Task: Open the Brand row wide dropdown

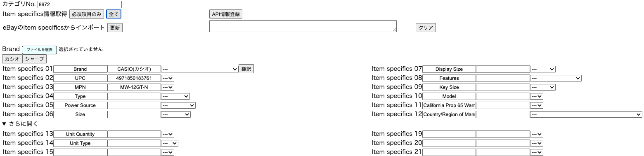Action: [x=200, y=69]
